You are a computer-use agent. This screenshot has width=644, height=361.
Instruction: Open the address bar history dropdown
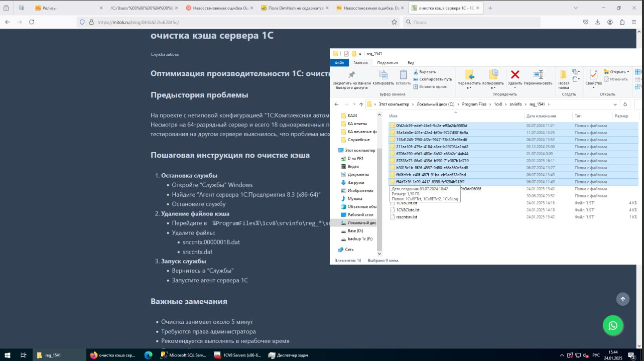[x=615, y=104]
